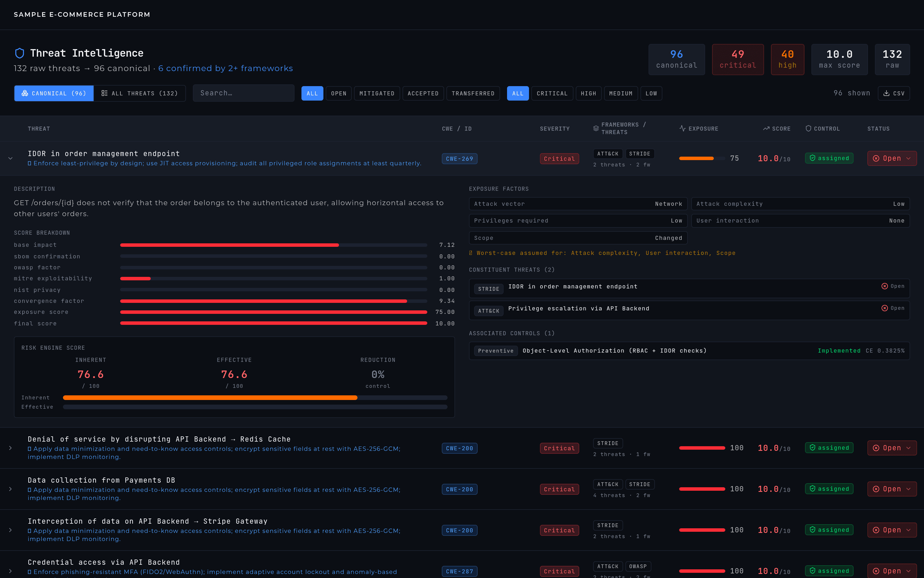Click Open circle-x icon in Data collection row
924x578 pixels.
[876, 489]
